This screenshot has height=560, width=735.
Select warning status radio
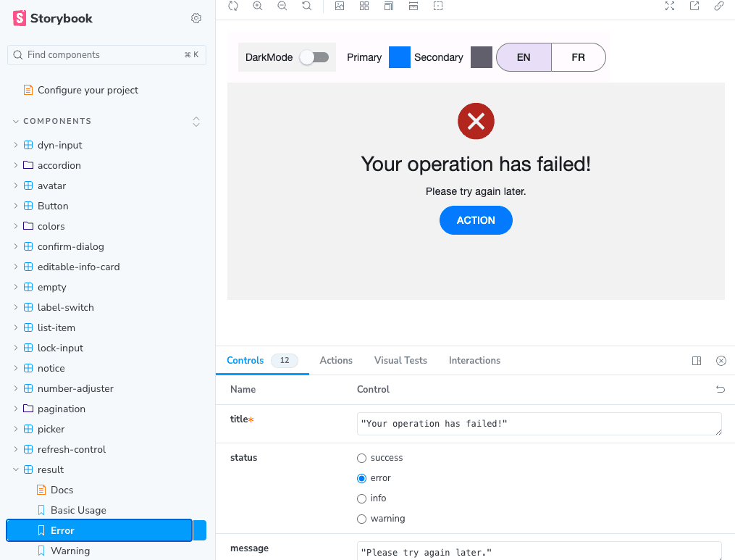point(361,519)
